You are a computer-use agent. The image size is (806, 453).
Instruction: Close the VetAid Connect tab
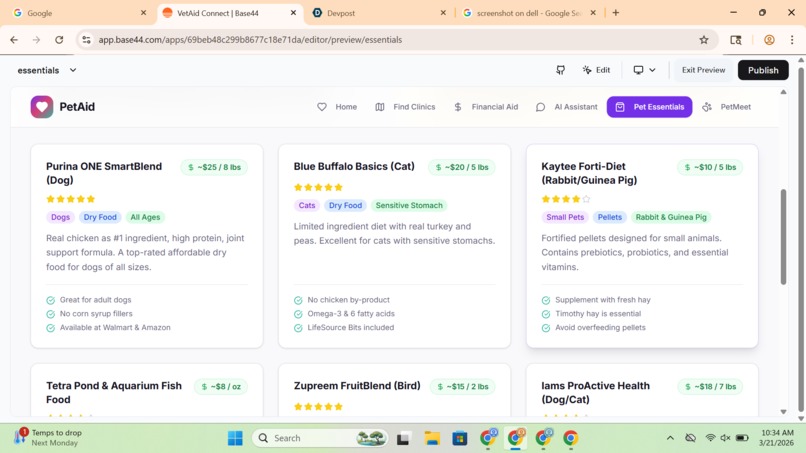click(293, 13)
